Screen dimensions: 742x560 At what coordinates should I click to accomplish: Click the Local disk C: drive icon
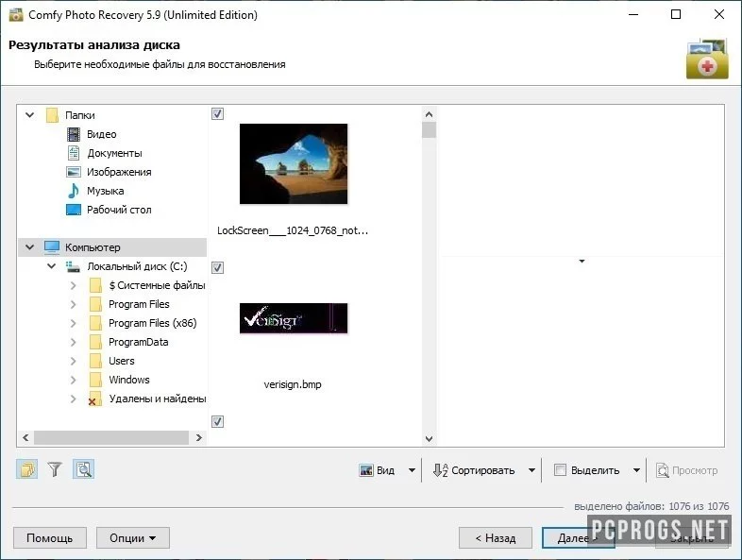tap(73, 267)
